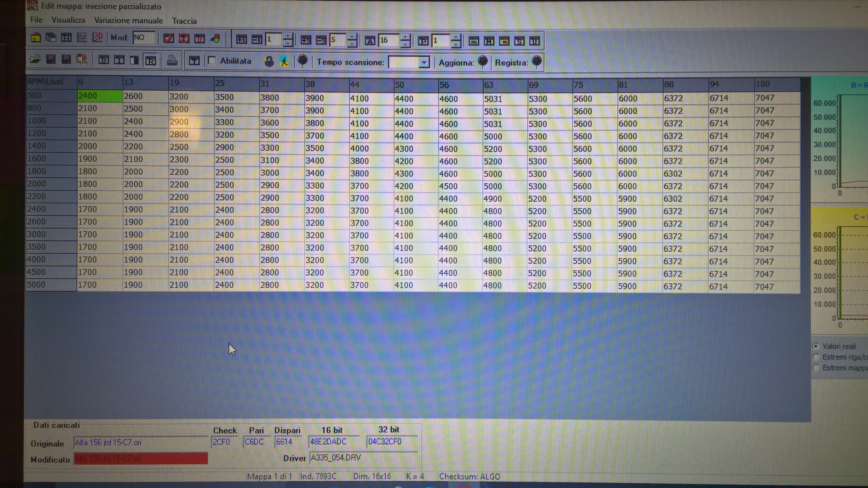Click the Check value field 2CF0
The height and width of the screenshot is (488, 868).
[224, 442]
